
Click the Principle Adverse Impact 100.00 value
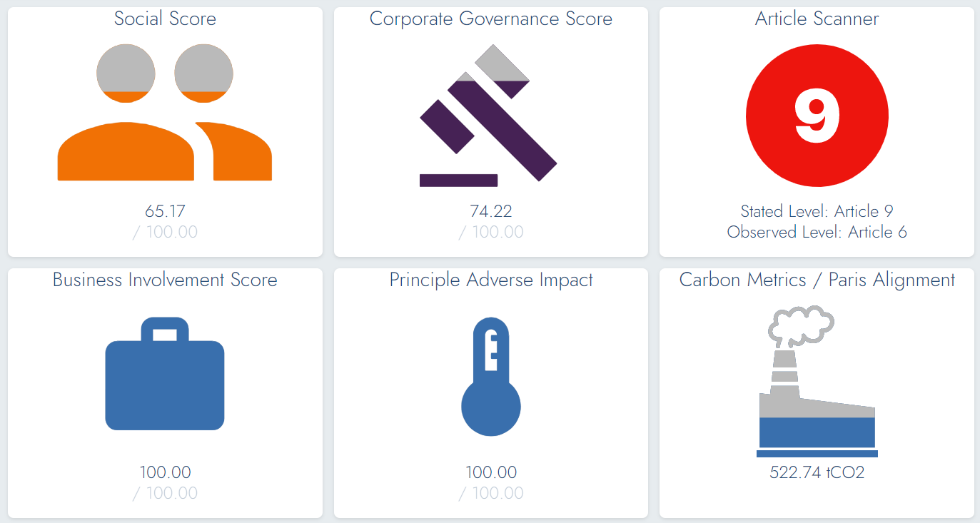tap(491, 472)
